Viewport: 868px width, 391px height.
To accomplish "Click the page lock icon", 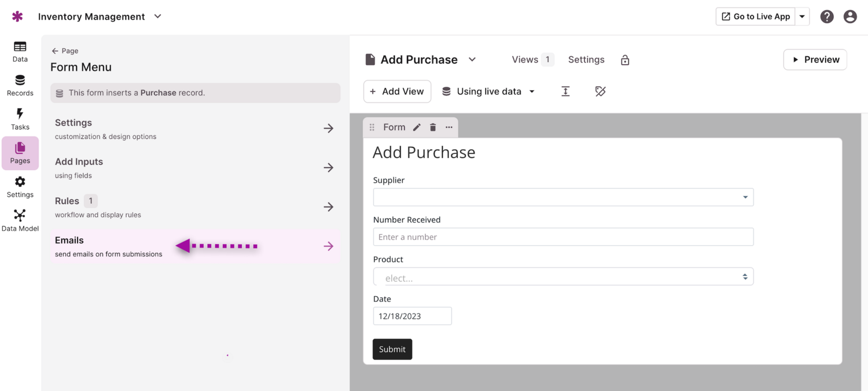I will click(x=625, y=60).
